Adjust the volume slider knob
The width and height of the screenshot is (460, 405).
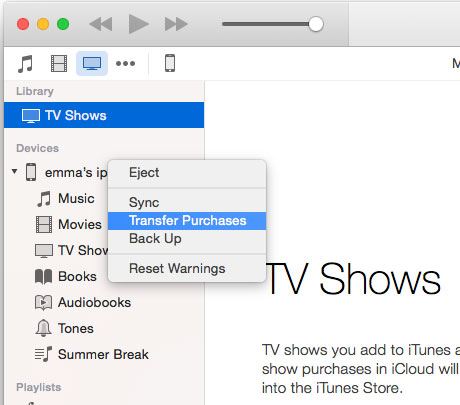316,24
